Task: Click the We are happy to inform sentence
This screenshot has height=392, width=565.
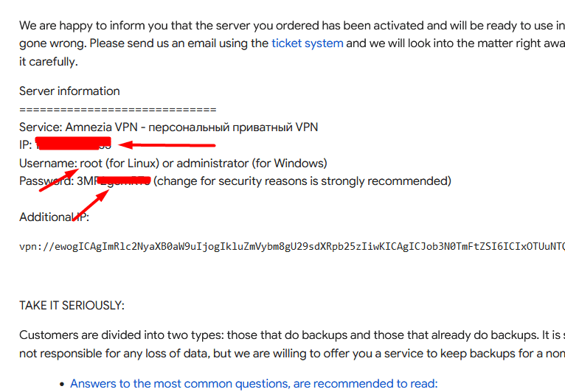Action: tap(288, 26)
